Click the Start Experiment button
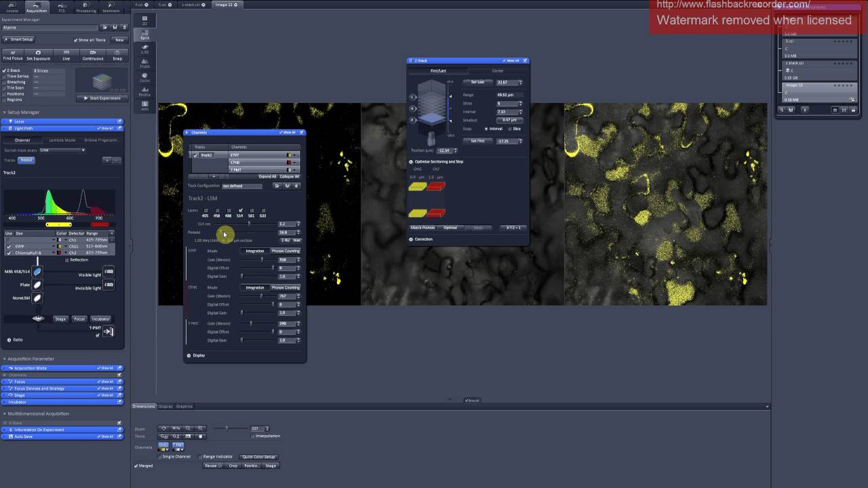868x488 pixels. tap(102, 98)
